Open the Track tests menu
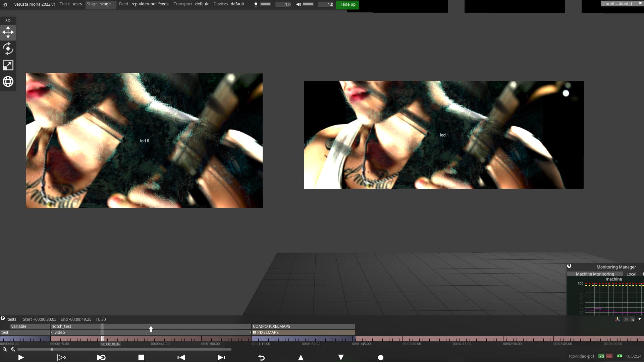Image resolution: width=644 pixels, height=362 pixels. coord(71,4)
